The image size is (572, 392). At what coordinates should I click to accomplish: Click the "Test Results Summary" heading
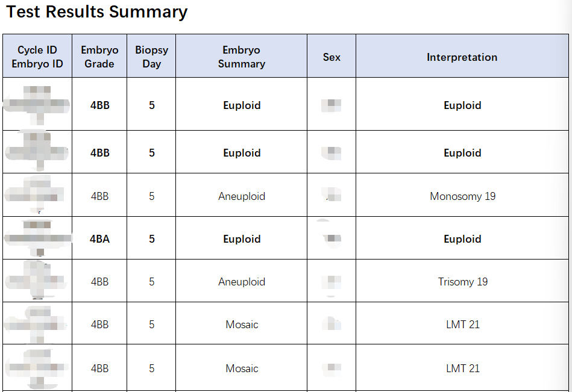click(97, 13)
